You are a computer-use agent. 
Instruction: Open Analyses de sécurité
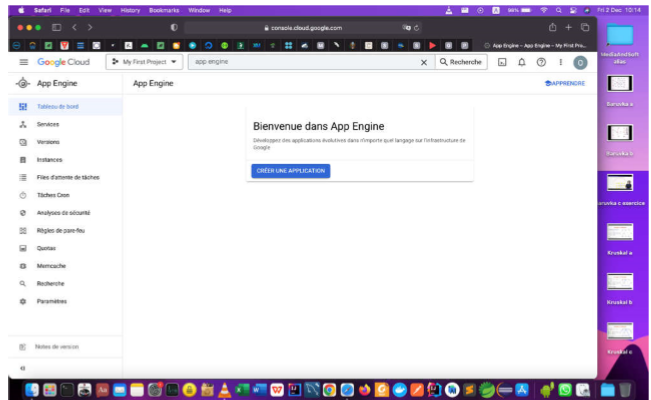(x=65, y=213)
